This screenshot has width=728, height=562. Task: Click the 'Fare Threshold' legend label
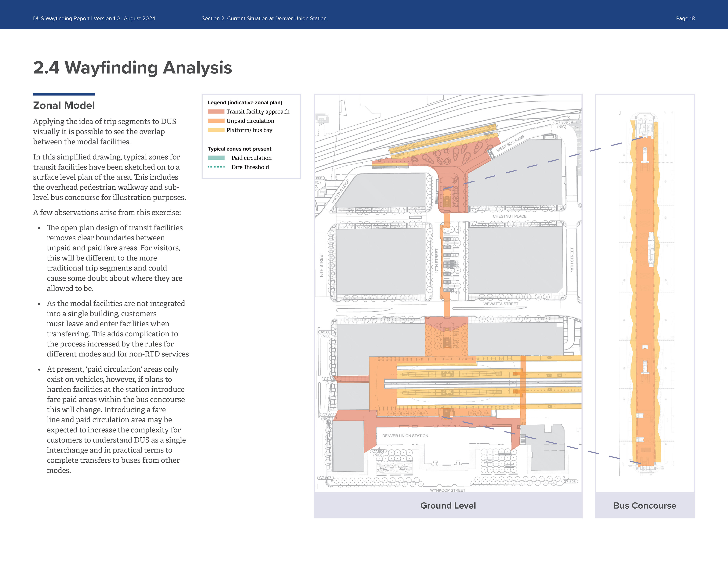(x=250, y=167)
